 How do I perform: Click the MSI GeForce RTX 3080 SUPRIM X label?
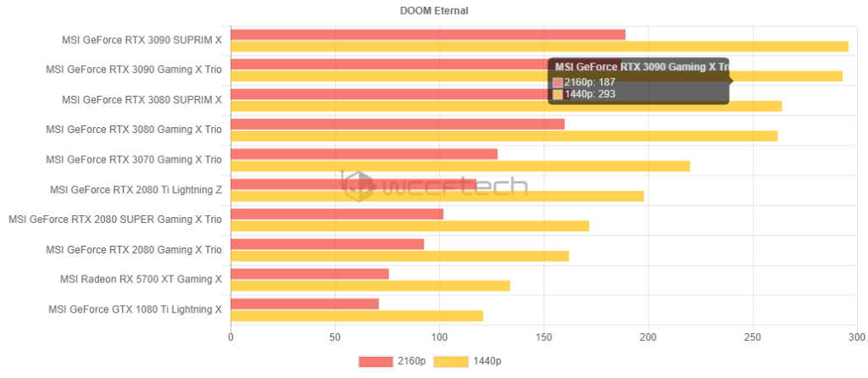142,99
